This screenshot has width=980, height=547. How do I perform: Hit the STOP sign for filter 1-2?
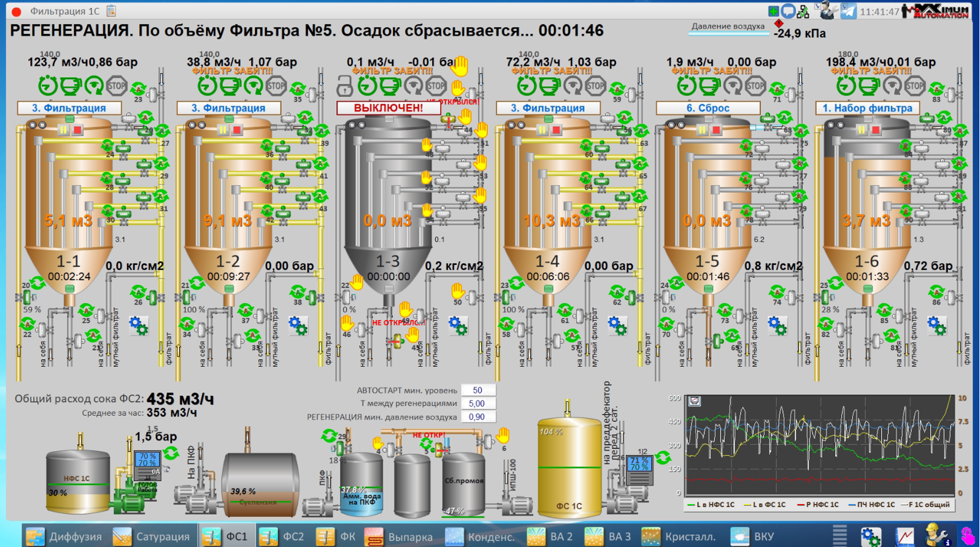pos(276,85)
